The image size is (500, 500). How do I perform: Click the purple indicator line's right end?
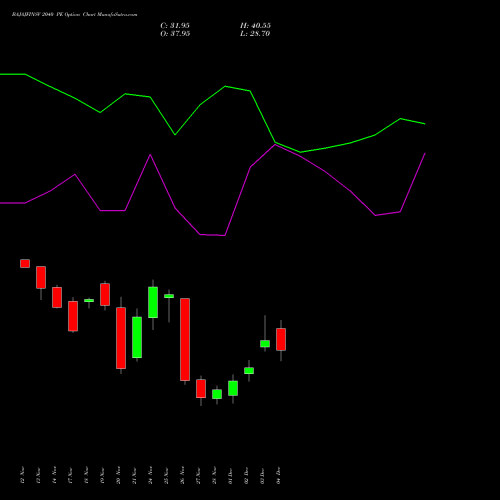(425, 154)
